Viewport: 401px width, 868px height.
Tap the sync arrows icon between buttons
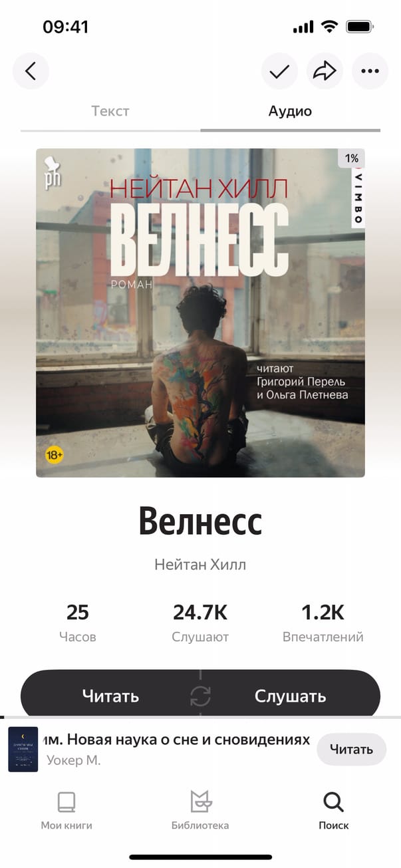point(200,696)
